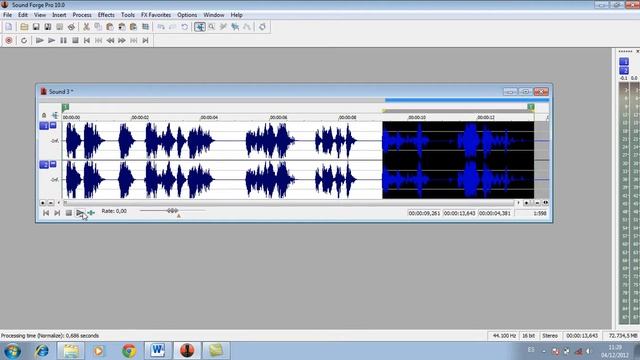The image size is (640, 360).
Task: Click selection end field 00:00:13,643
Action: 459,213
